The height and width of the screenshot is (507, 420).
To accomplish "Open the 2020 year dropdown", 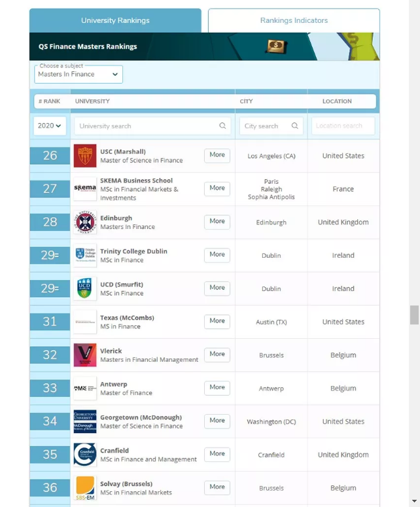I will (50, 126).
